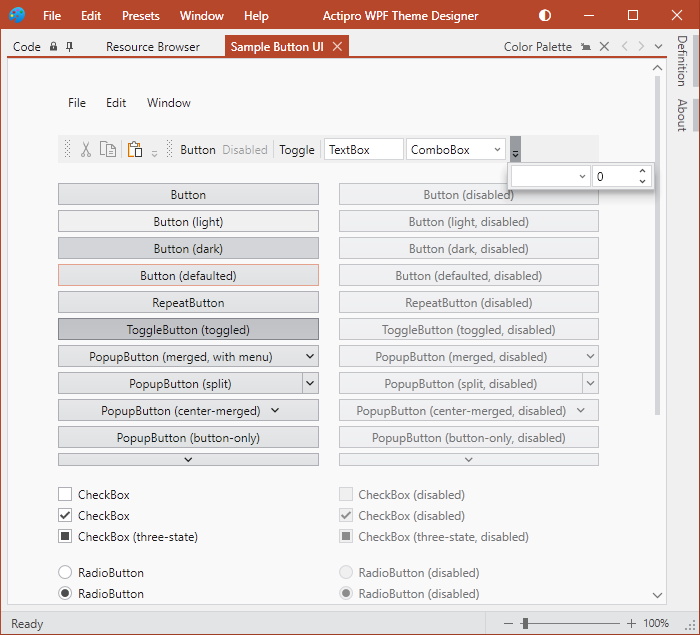
Task: Click the Button (dark) button
Action: pyautogui.click(x=188, y=248)
